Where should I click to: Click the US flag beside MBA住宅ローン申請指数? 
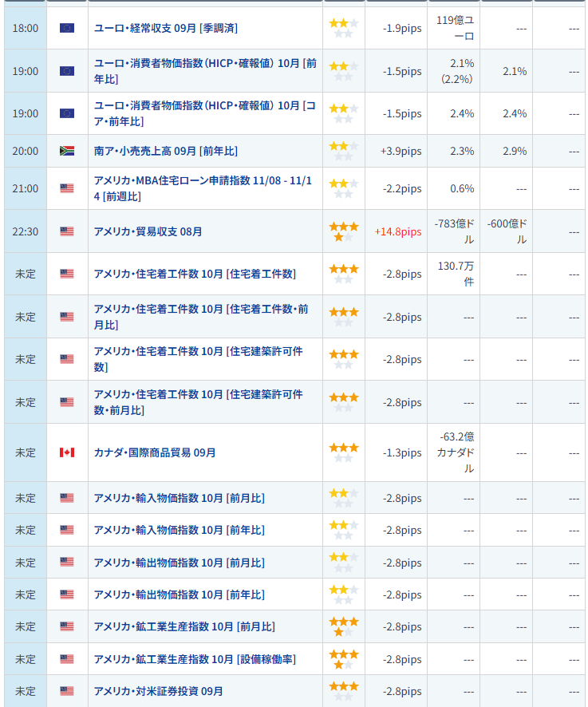67,188
